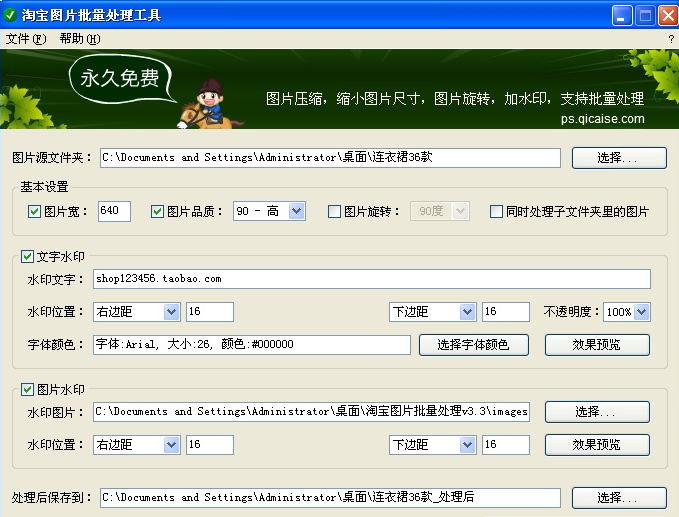Disable the 文字水印 checkbox
The height and width of the screenshot is (517, 679).
27,257
